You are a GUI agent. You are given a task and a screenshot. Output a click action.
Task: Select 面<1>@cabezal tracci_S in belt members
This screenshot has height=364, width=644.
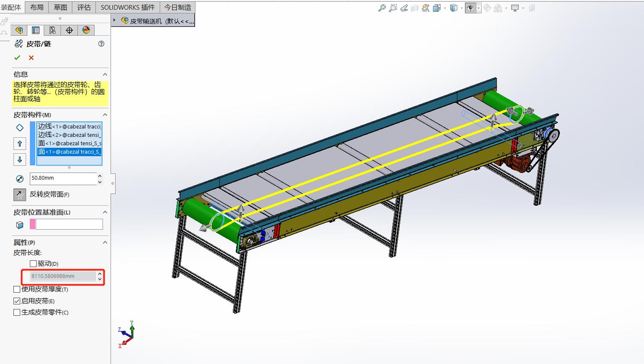point(69,152)
